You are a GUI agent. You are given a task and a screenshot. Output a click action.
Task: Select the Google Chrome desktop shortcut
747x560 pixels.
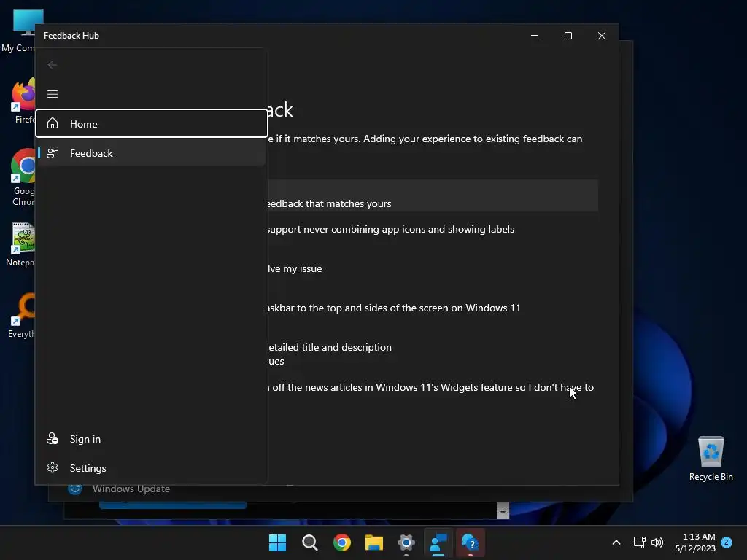tap(23, 177)
